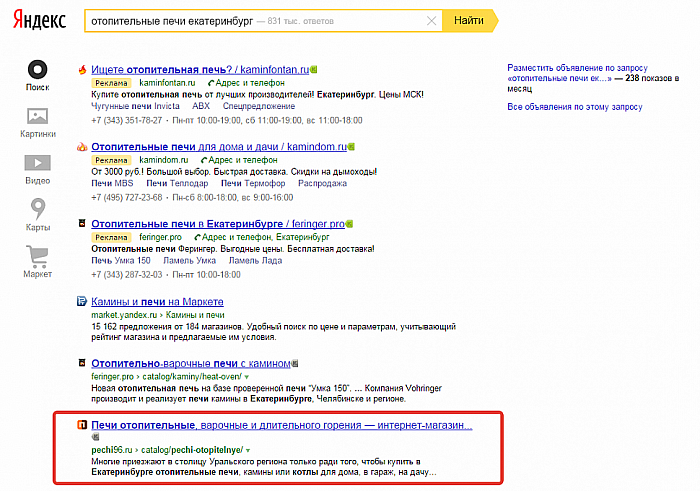
Task: Click green badge after feringer.pro ad title
Action: pyautogui.click(x=350, y=224)
